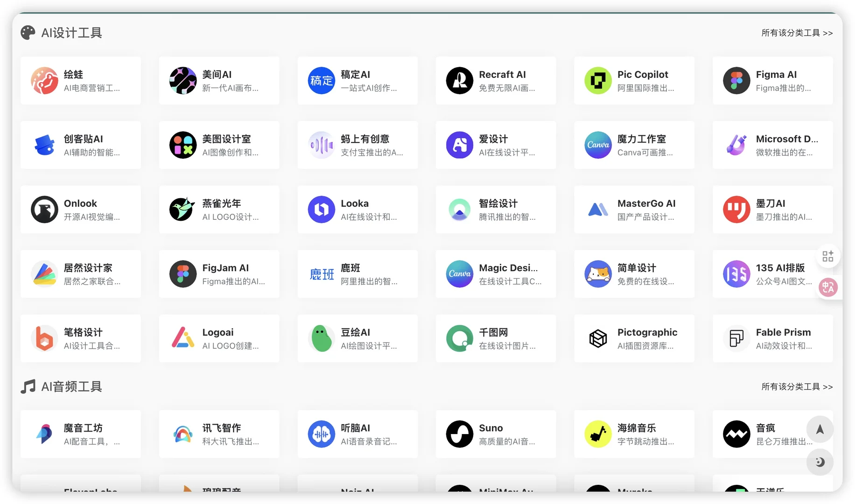The image size is (855, 504).
Task: Click the 爱设计 purple icon
Action: (460, 145)
